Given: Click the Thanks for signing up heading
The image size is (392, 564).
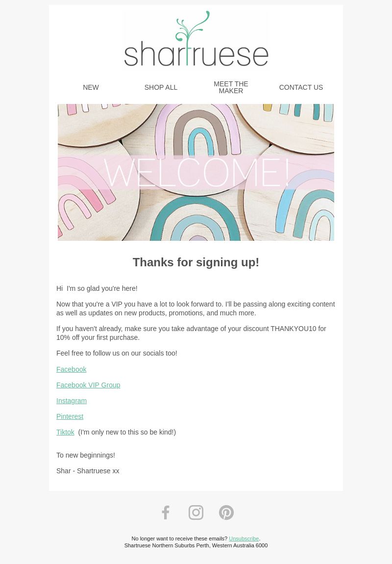Looking at the screenshot, I should point(196,262).
